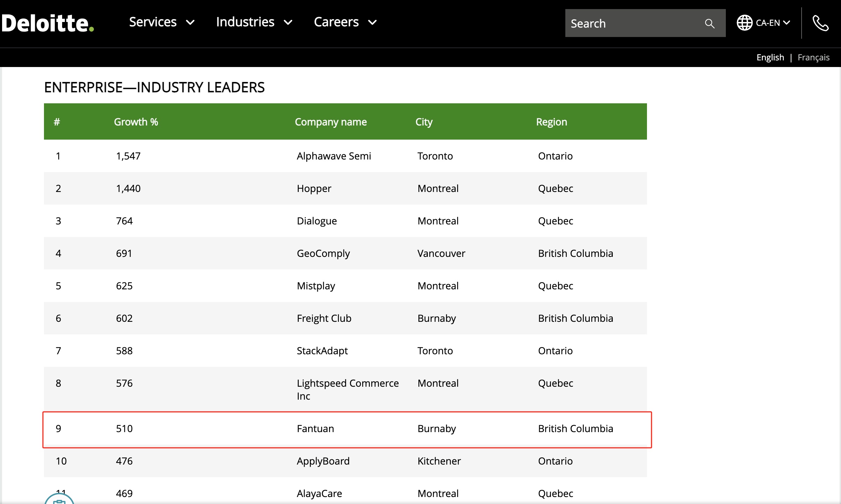Click the globe language icon
The width and height of the screenshot is (841, 504).
[744, 23]
